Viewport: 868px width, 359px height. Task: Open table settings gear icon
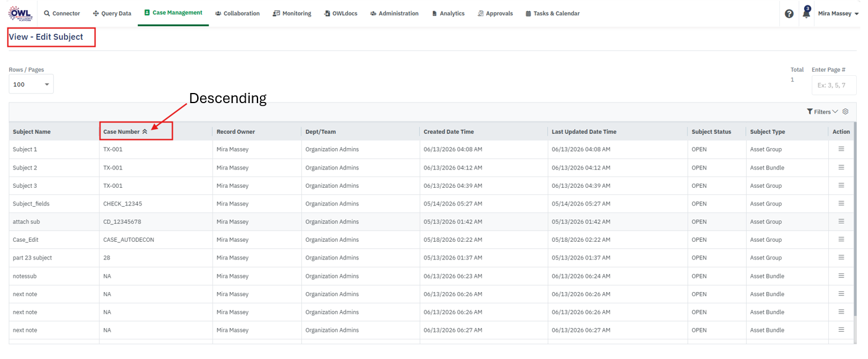846,111
